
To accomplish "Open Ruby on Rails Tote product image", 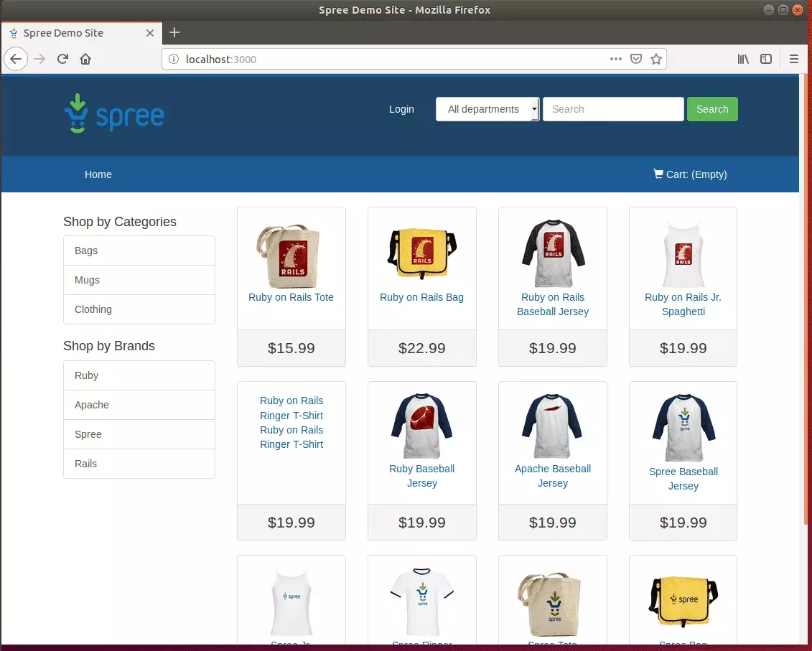I will [289, 256].
